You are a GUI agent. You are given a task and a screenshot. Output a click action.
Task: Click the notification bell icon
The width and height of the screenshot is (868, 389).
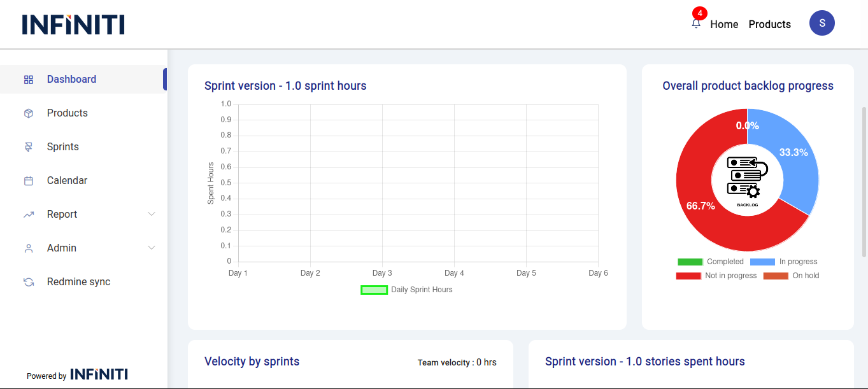click(x=695, y=24)
